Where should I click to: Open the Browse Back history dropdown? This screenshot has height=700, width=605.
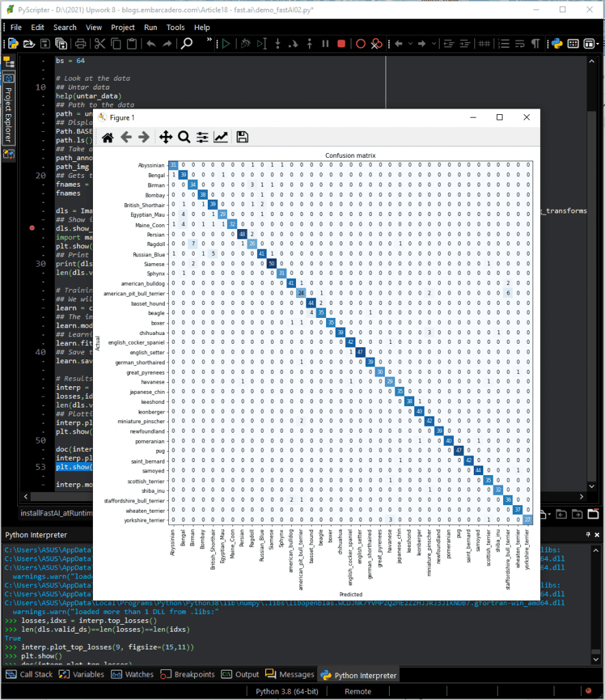(410, 44)
